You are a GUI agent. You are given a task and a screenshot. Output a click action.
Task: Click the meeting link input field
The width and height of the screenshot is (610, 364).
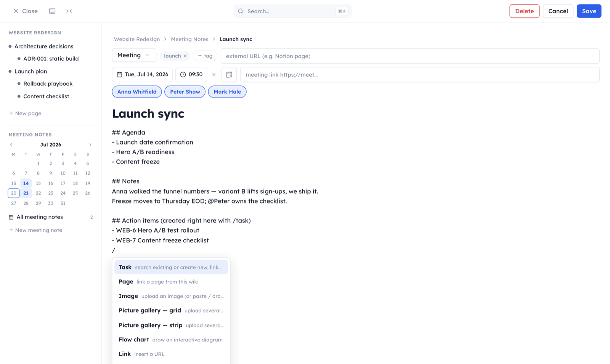(420, 75)
